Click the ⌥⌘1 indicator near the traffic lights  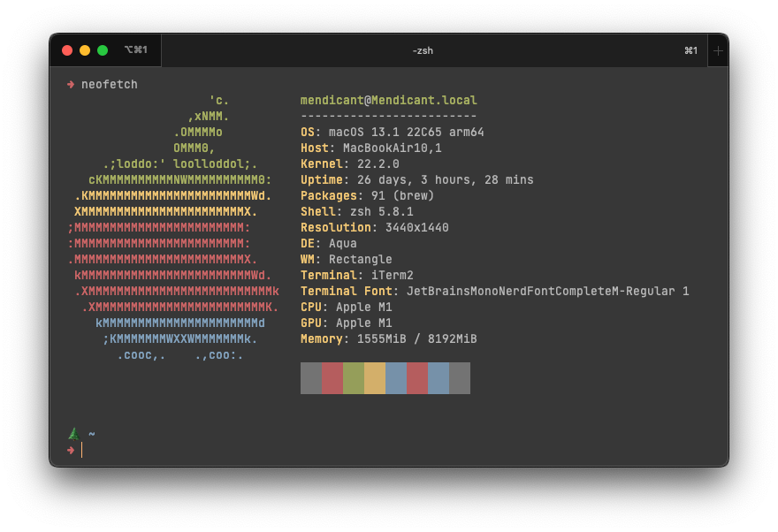(137, 50)
